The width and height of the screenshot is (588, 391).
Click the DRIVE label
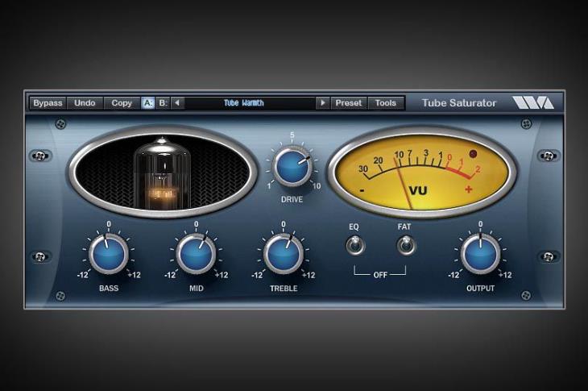(x=292, y=200)
